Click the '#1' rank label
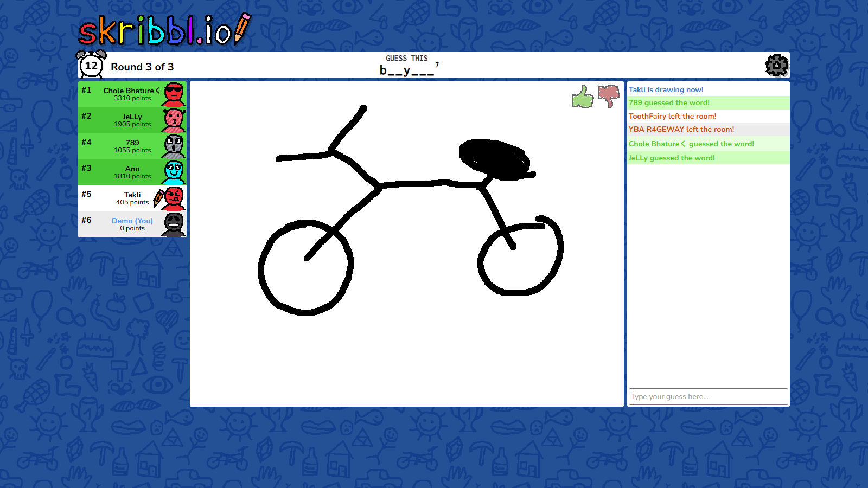 86,90
